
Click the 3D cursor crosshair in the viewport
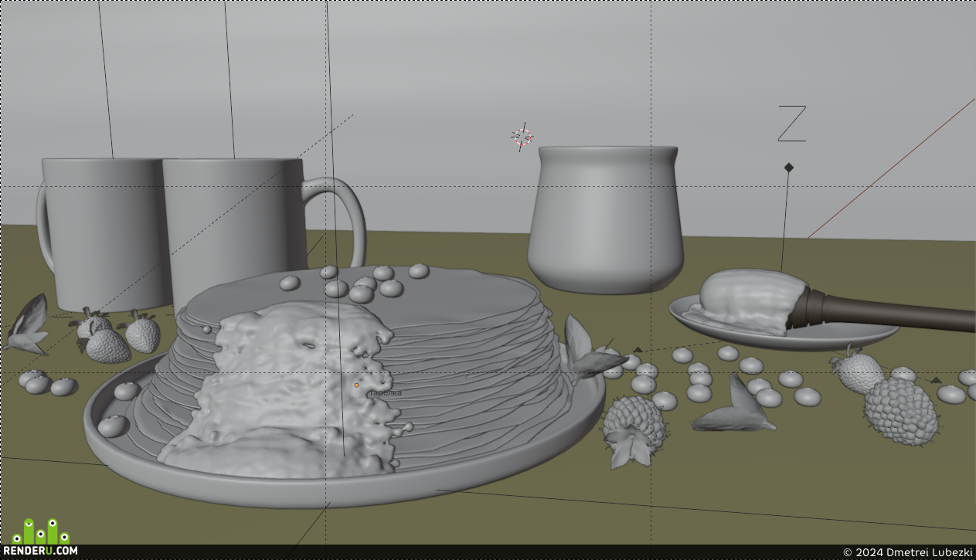tap(522, 137)
